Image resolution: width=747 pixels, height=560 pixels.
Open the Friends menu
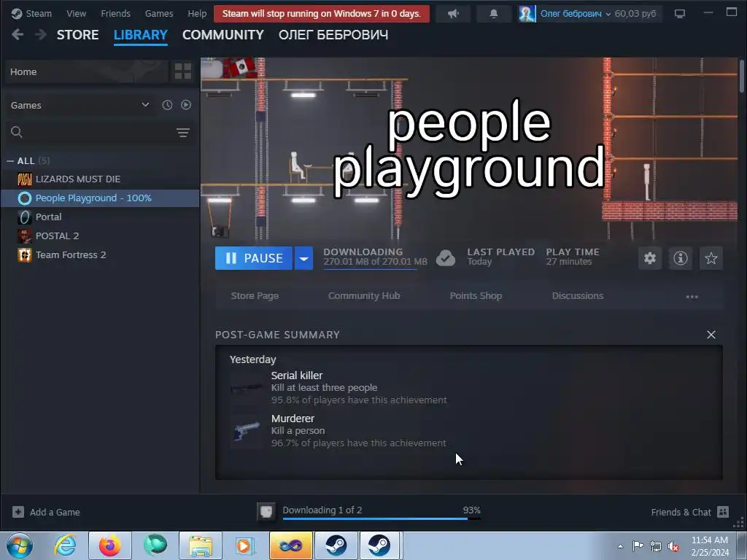tap(116, 14)
